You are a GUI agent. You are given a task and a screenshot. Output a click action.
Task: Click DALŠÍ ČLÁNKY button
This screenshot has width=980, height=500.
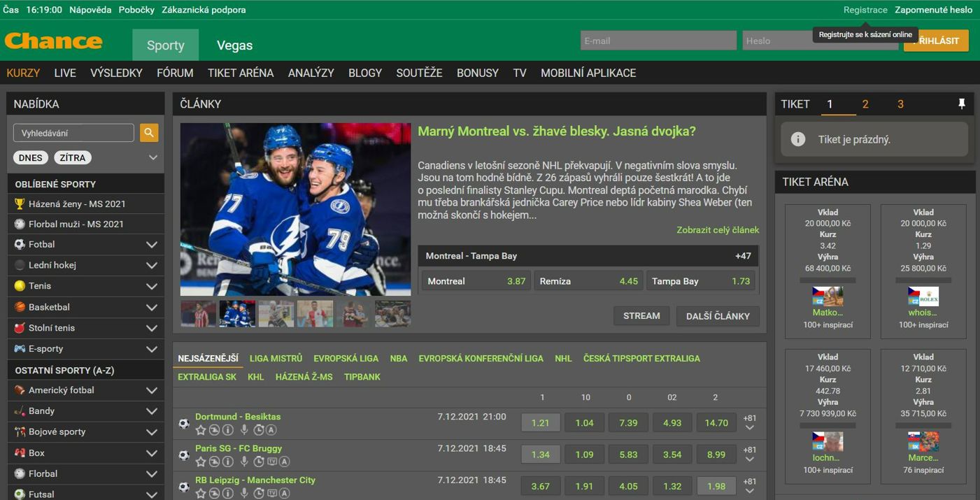click(718, 316)
